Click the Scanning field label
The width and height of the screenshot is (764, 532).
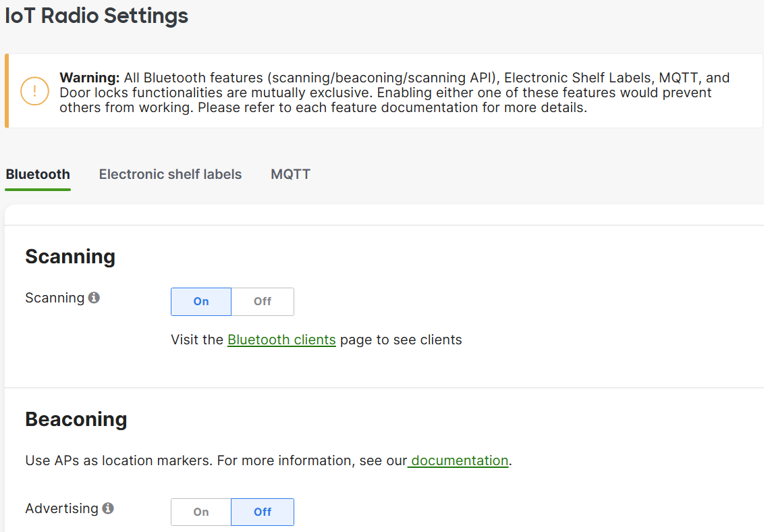(x=55, y=298)
